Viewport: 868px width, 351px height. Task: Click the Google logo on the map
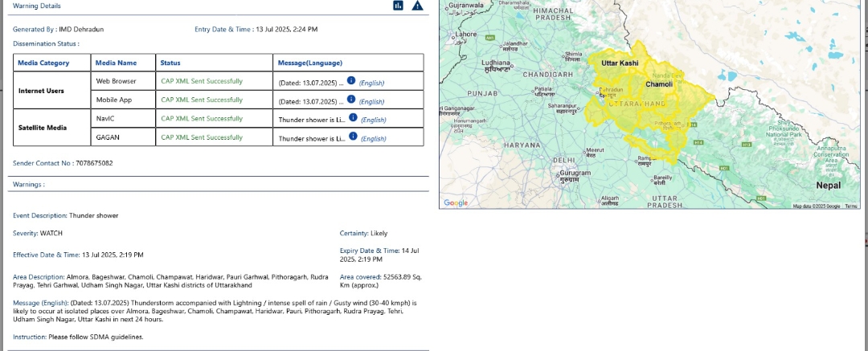coord(456,202)
